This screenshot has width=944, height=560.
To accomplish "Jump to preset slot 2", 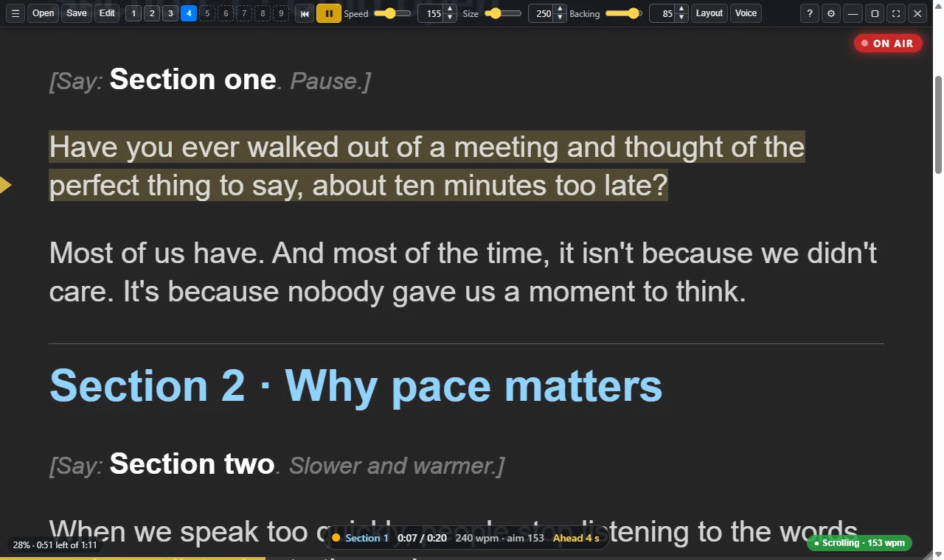I will coord(152,13).
